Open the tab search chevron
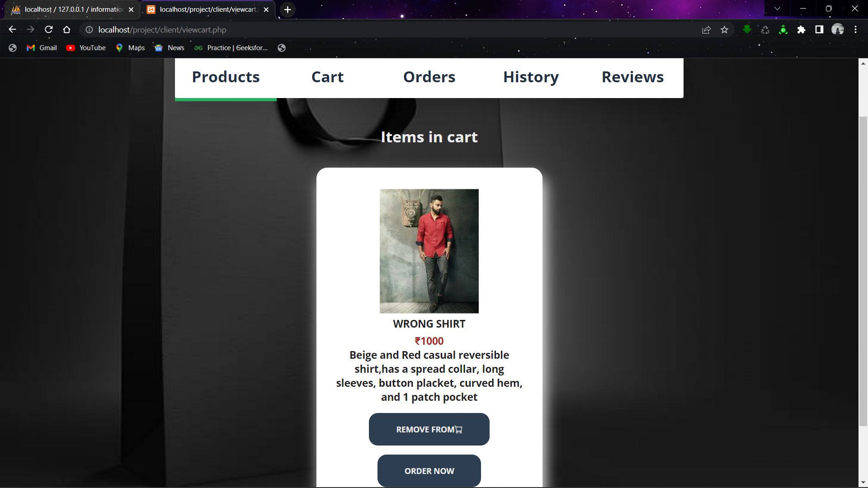868x488 pixels. pos(777,8)
